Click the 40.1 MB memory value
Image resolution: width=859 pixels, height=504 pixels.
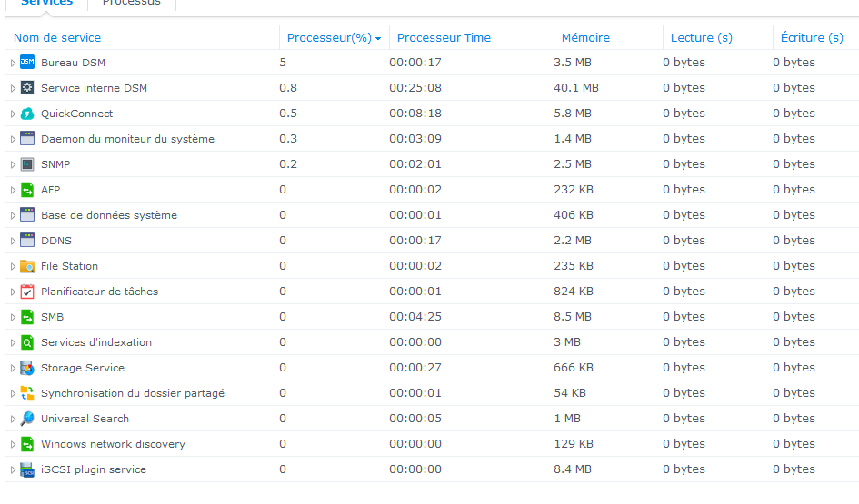pyautogui.click(x=576, y=87)
